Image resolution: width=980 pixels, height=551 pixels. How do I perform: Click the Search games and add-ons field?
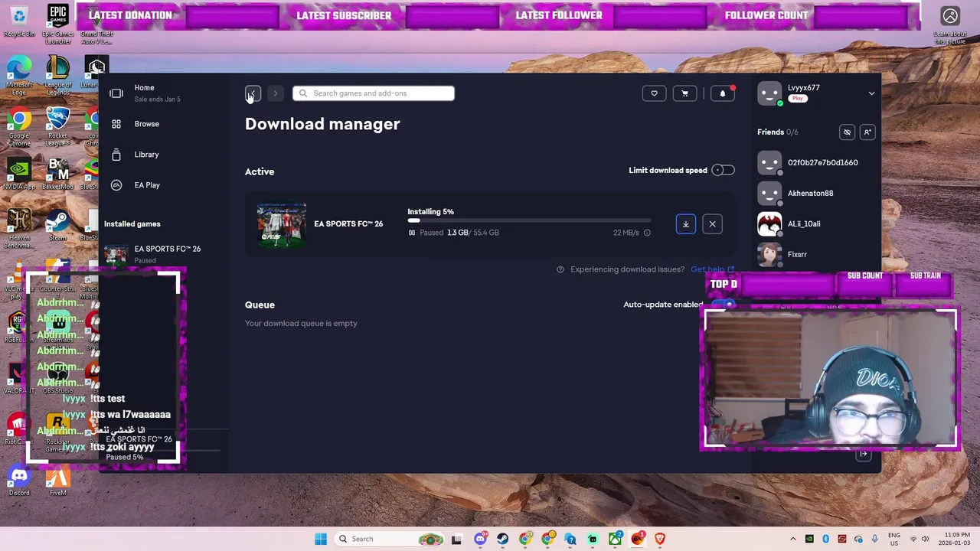tap(373, 93)
